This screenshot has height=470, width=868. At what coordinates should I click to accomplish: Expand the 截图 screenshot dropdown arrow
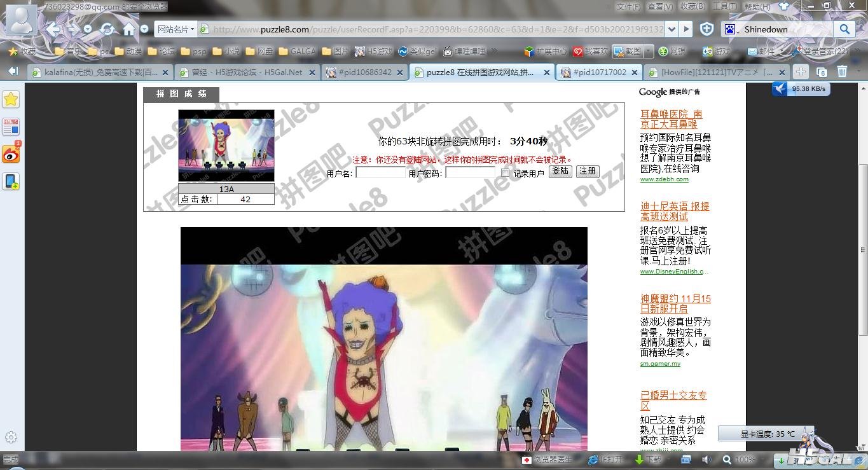point(648,51)
